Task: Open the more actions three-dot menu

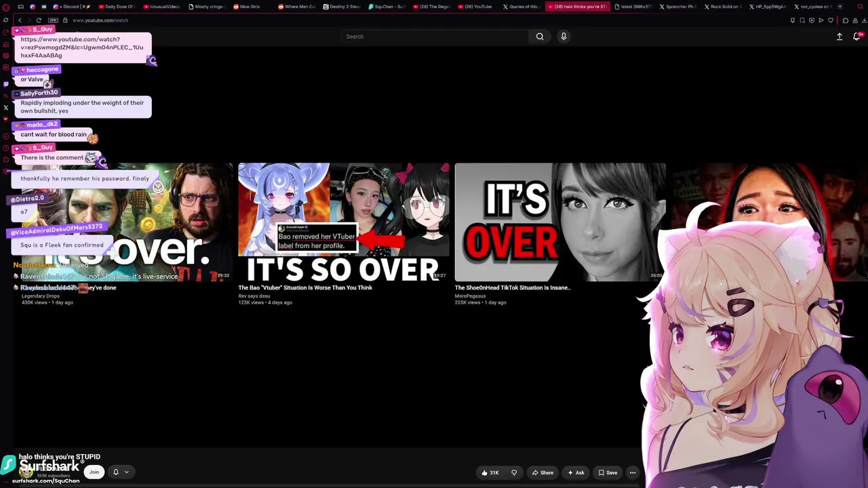Action: click(633, 472)
